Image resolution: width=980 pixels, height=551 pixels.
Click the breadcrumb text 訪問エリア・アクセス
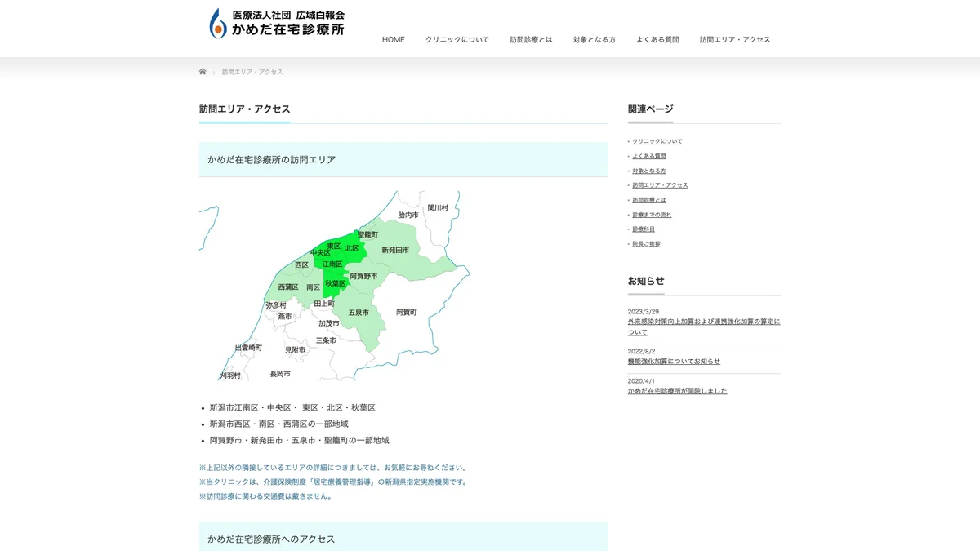tap(252, 72)
